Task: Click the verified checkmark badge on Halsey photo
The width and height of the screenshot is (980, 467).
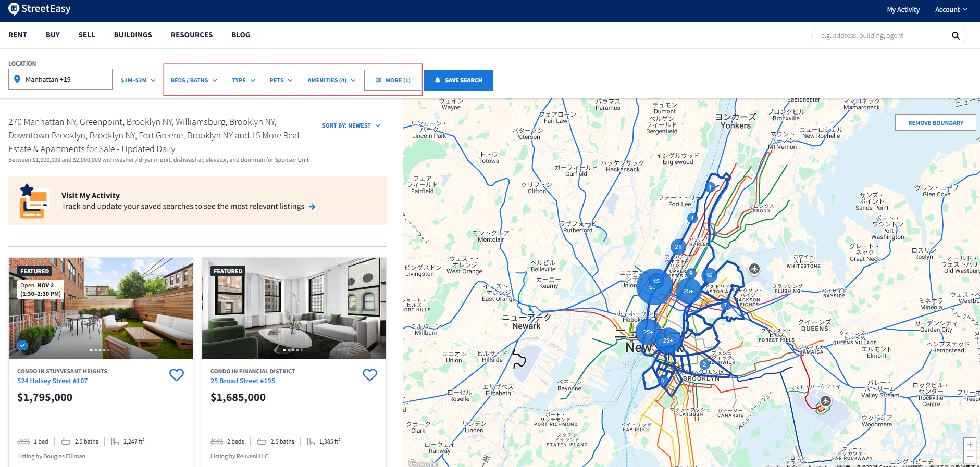Action: (x=22, y=345)
